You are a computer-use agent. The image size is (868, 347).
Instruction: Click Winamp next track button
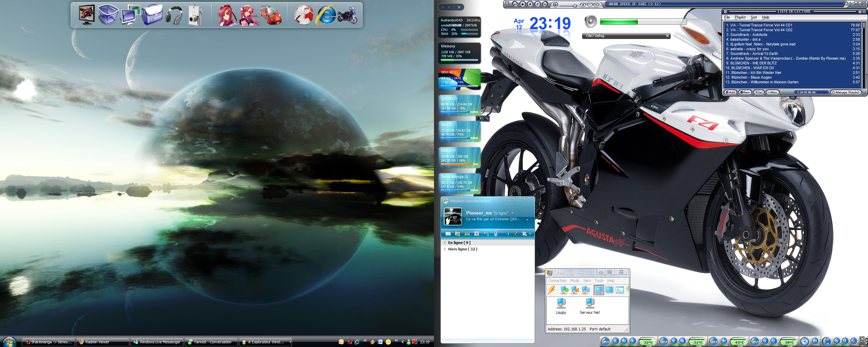[545, 4]
